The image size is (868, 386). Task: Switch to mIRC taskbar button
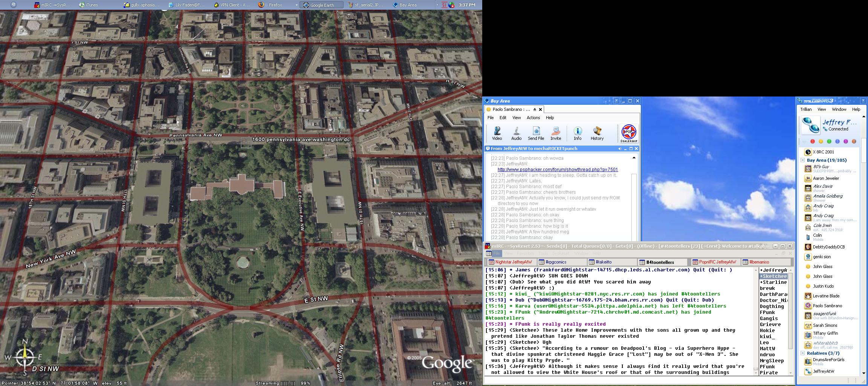[x=53, y=5]
